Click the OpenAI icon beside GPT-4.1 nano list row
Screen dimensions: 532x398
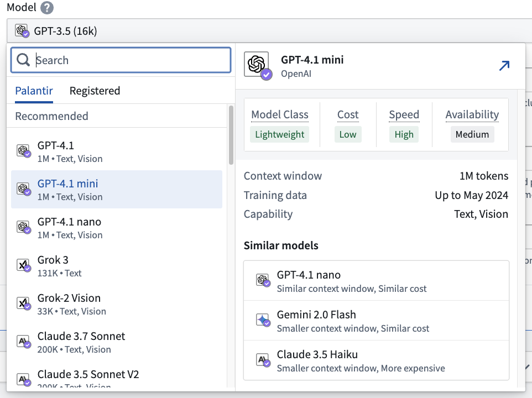point(24,228)
